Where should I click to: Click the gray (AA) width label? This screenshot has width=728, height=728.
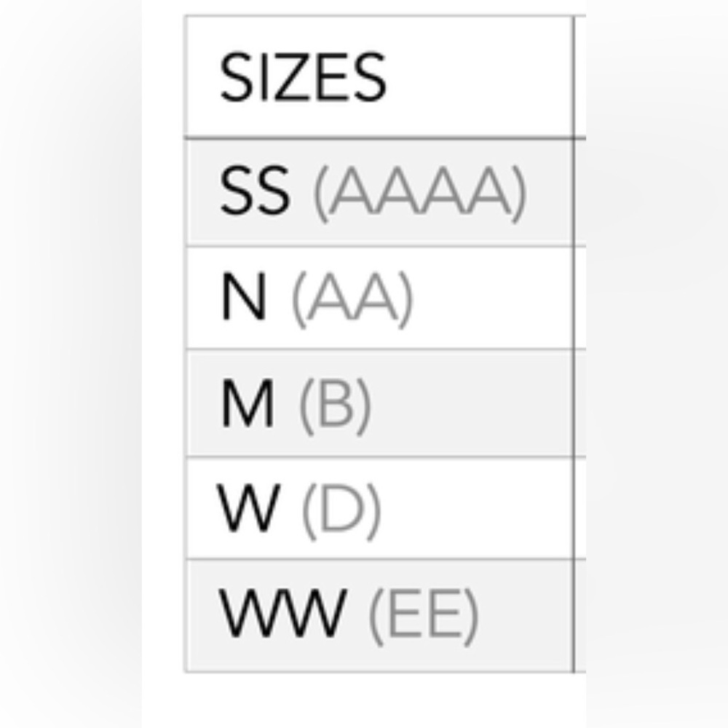(352, 298)
